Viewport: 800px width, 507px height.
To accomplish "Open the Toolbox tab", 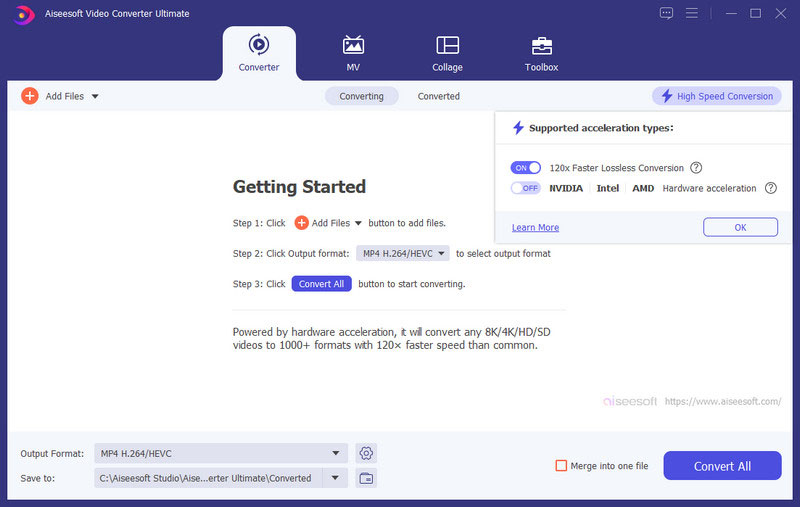I will tap(541, 53).
